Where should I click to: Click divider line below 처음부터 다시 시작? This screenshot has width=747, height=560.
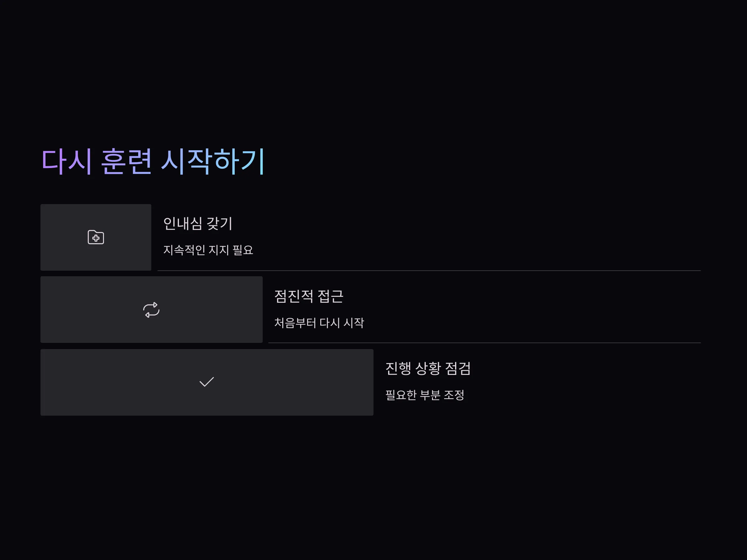[x=484, y=343]
